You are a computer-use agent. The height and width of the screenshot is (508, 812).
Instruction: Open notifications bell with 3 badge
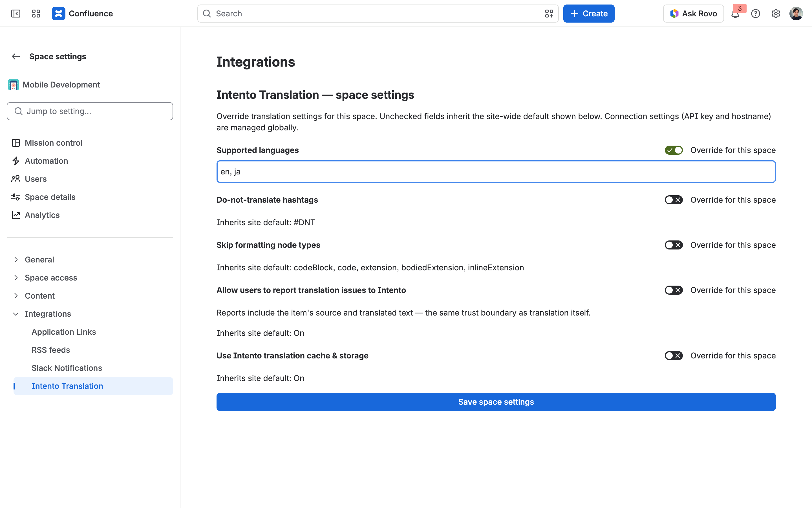736,14
